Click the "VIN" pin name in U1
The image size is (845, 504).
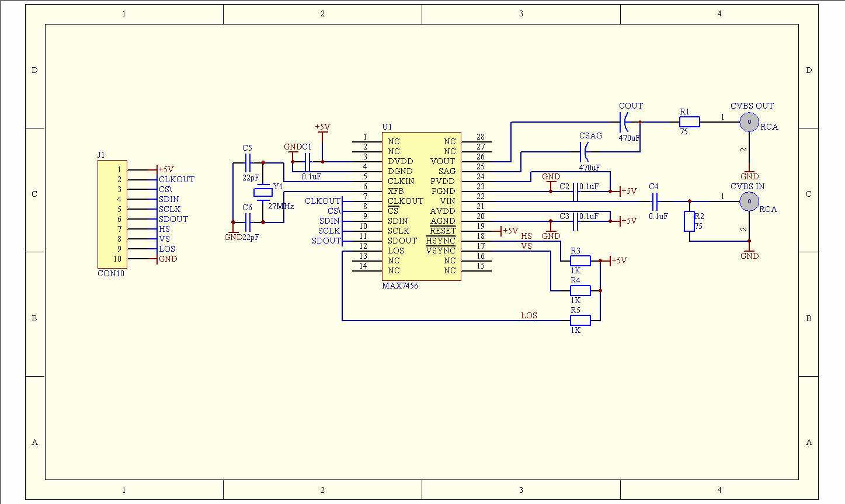pos(447,201)
